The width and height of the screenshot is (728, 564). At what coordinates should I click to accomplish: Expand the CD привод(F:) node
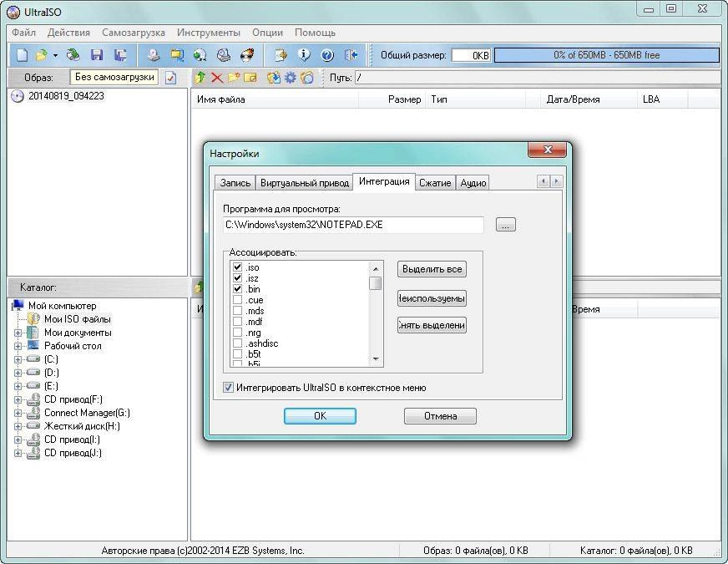(18, 399)
